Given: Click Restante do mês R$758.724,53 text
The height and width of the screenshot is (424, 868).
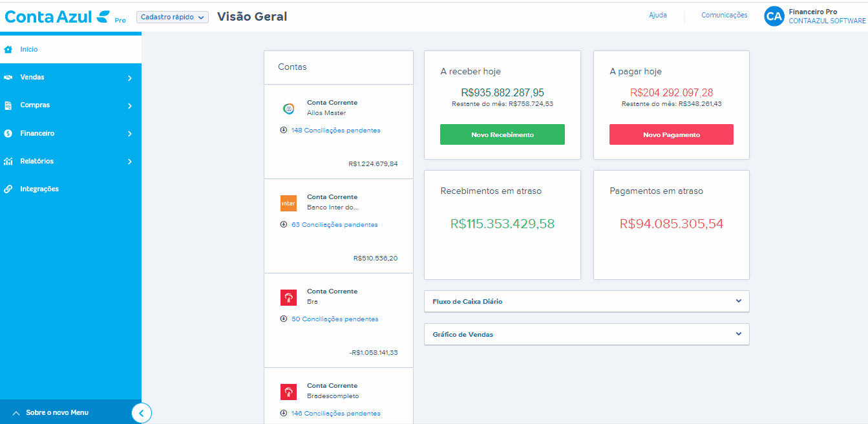Looking at the screenshot, I should coord(502,103).
